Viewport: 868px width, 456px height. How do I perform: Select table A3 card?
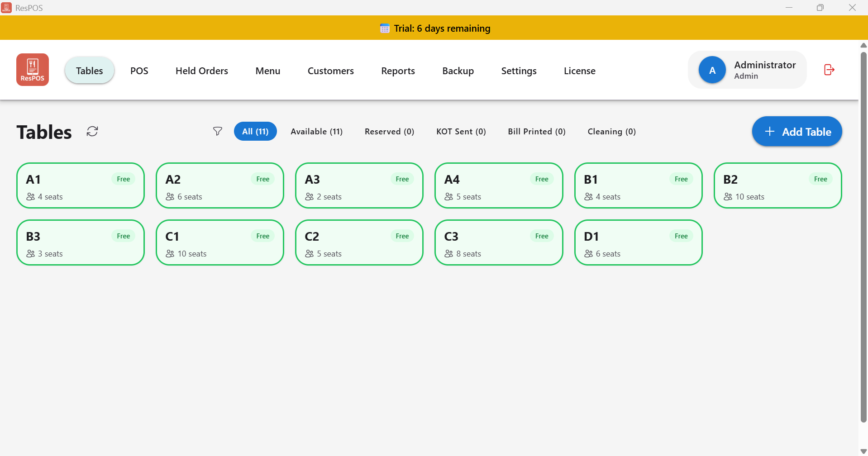[359, 185]
